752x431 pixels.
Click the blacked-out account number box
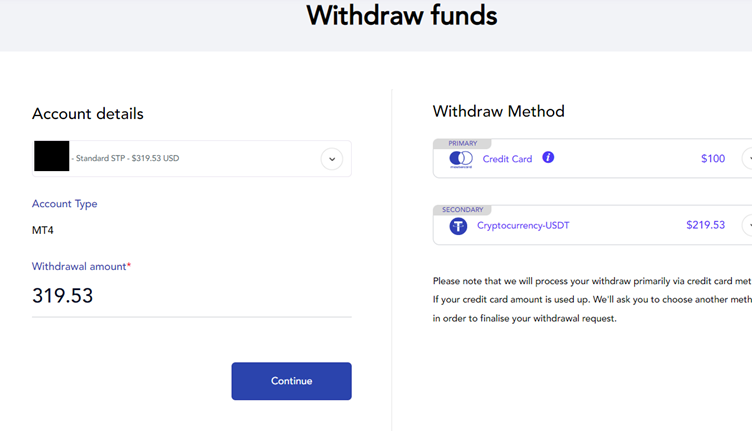(51, 157)
